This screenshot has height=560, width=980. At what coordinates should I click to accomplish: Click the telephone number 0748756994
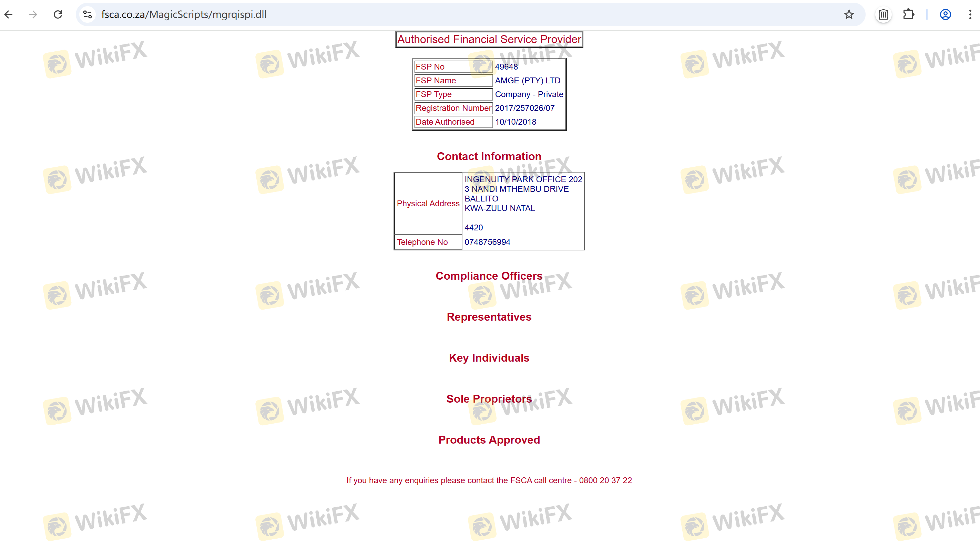pyautogui.click(x=487, y=242)
